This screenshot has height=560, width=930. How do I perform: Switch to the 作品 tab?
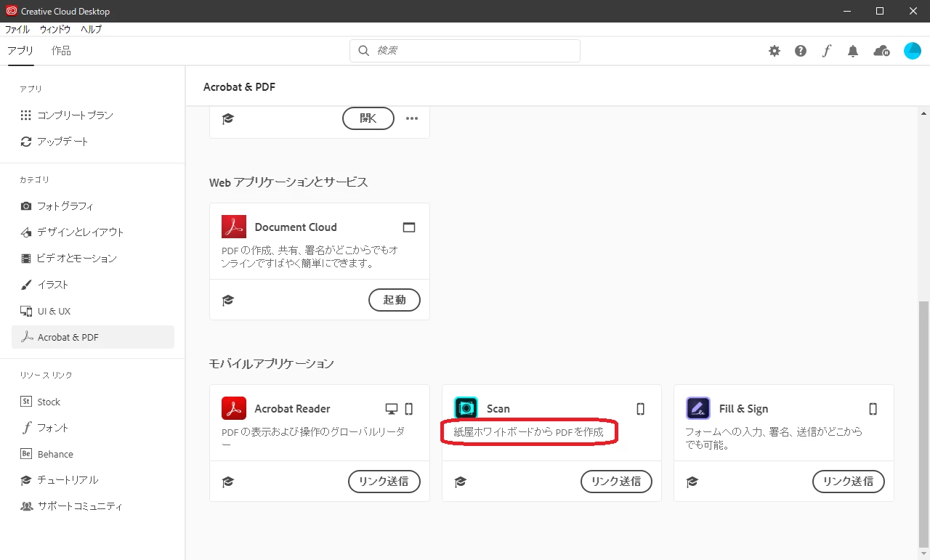(61, 51)
